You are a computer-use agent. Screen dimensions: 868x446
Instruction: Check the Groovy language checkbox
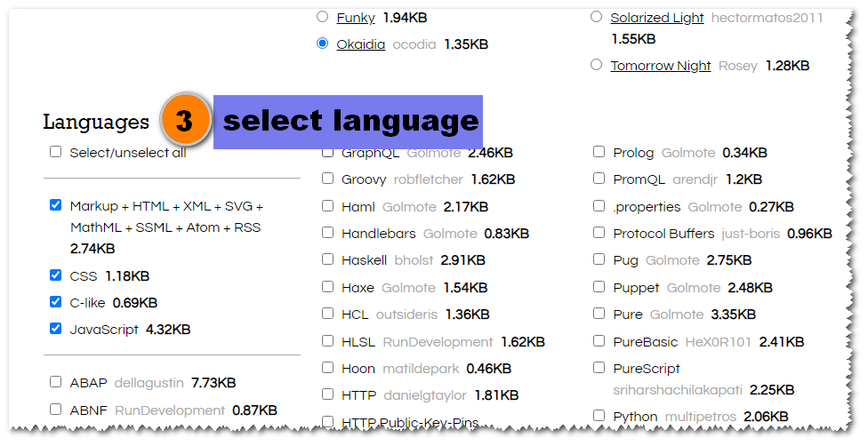coord(327,179)
